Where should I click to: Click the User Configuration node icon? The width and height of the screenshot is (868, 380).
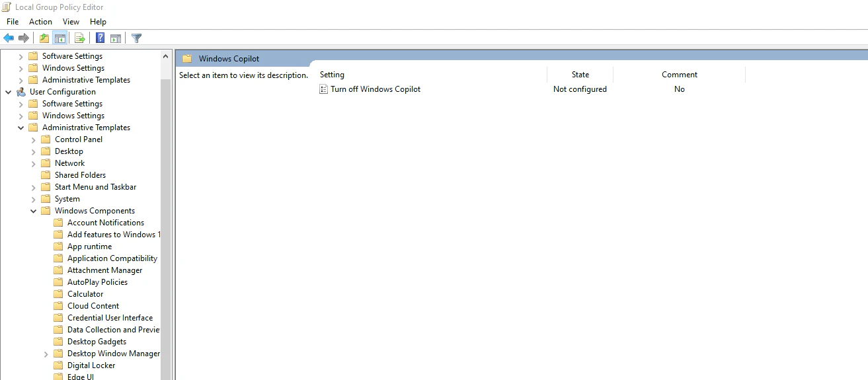tap(21, 92)
